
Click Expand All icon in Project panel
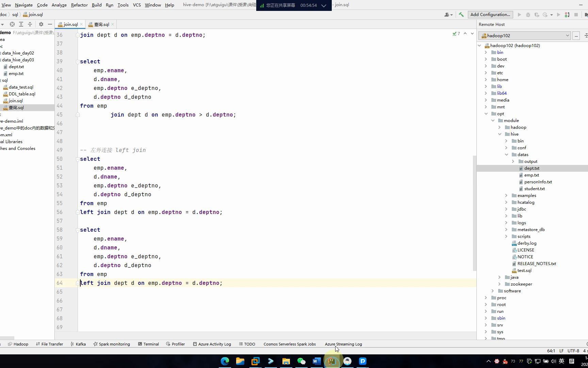21,24
